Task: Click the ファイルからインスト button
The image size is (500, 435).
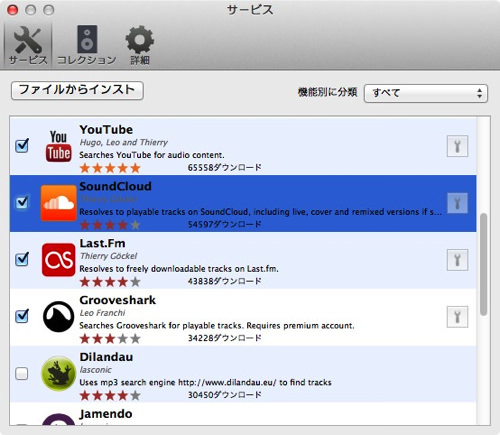Action: tap(77, 90)
